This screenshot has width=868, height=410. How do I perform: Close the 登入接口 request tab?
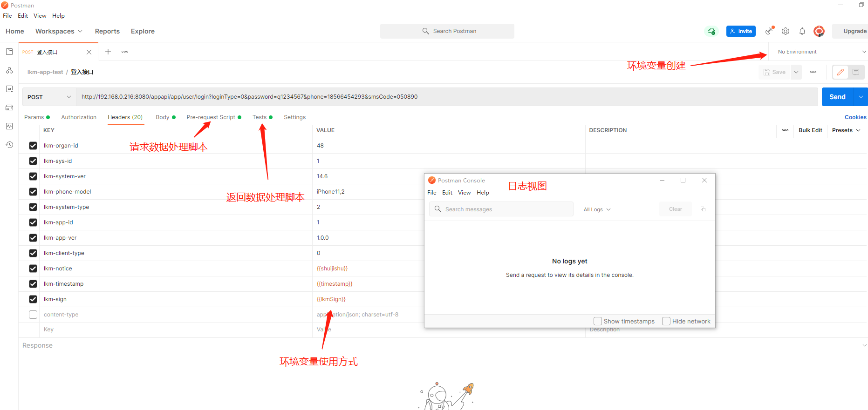(x=89, y=52)
